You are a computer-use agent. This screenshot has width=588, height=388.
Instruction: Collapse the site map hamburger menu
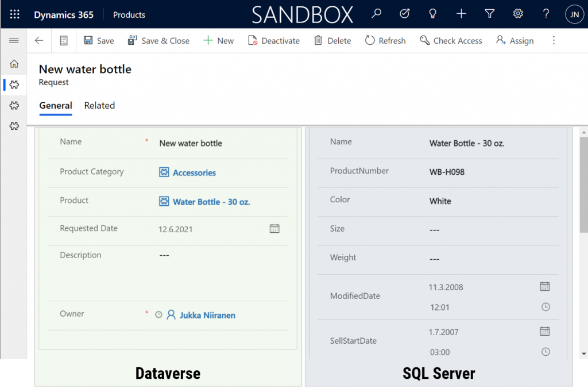click(14, 41)
